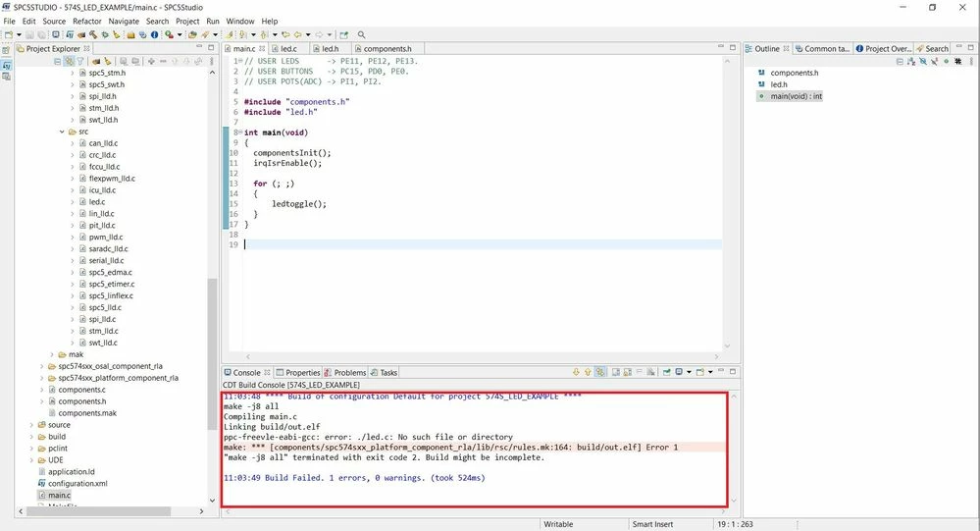Switch to components.h editor tab
Screen dimensions: 980x531
tap(387, 48)
